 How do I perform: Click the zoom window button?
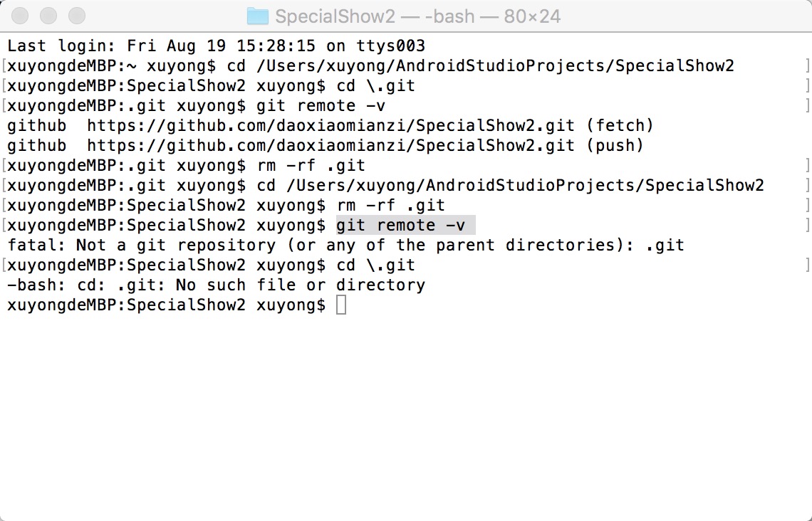(x=77, y=16)
